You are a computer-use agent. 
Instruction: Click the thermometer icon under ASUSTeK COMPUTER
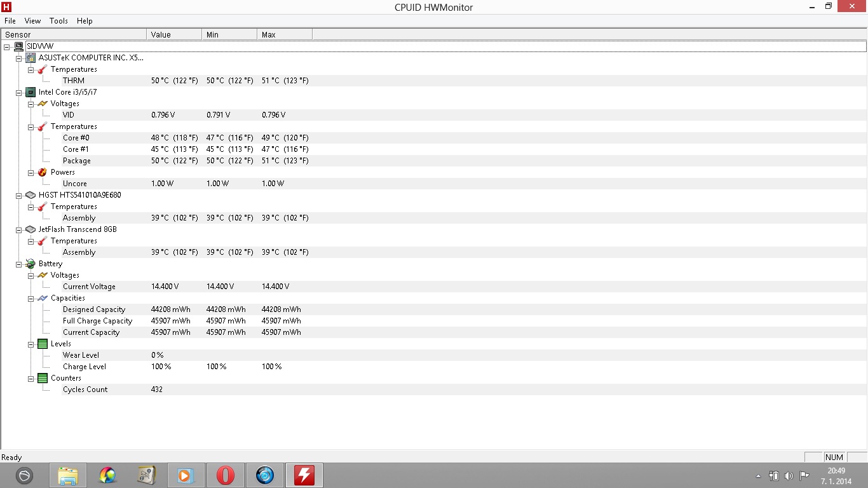43,69
